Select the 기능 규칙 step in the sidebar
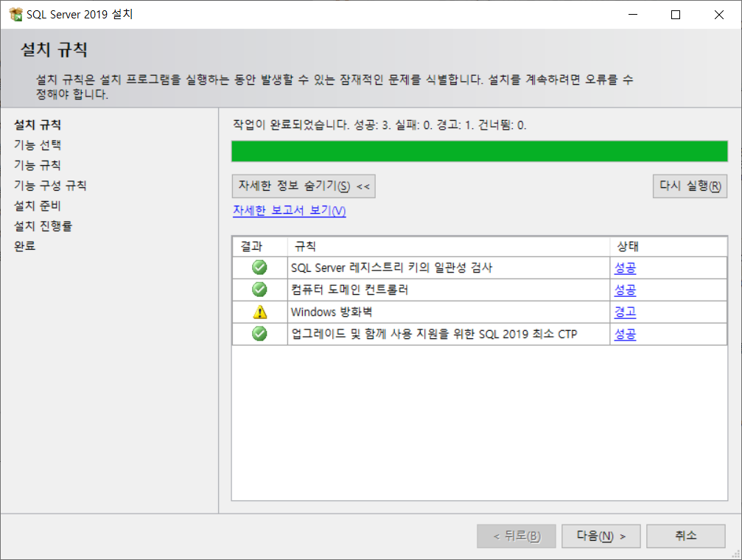742x560 pixels. tap(38, 165)
